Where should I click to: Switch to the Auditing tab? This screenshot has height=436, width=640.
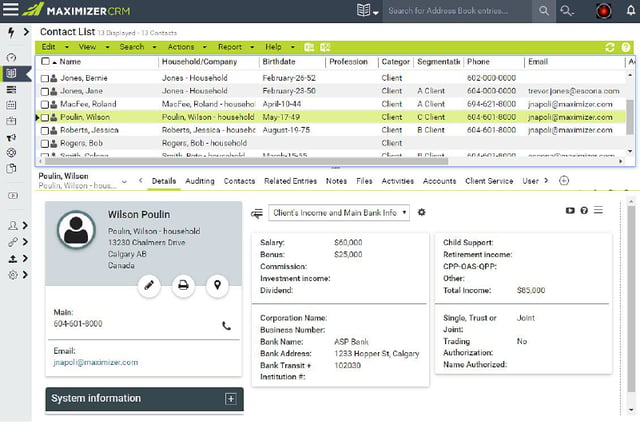(x=200, y=181)
